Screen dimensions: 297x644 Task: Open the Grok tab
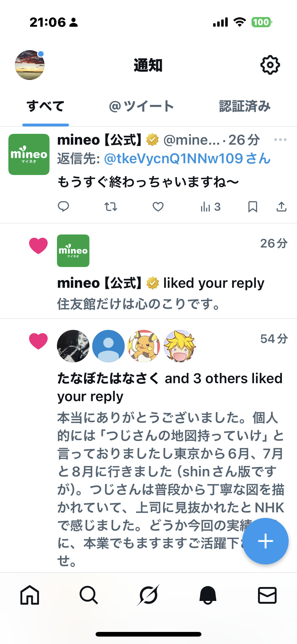coord(148,595)
